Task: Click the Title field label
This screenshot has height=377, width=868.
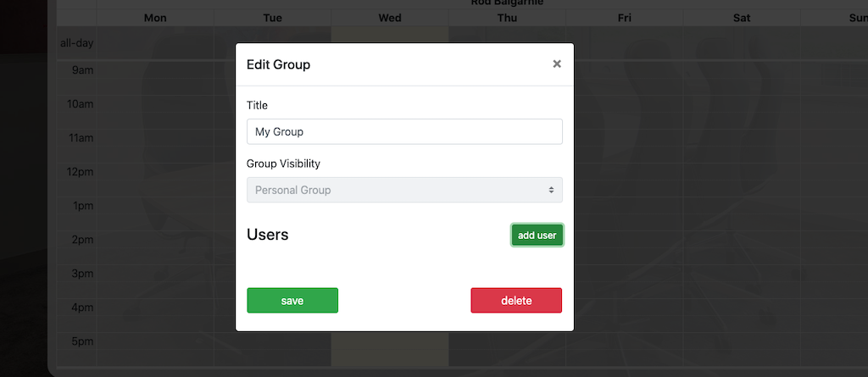Action: [257, 106]
